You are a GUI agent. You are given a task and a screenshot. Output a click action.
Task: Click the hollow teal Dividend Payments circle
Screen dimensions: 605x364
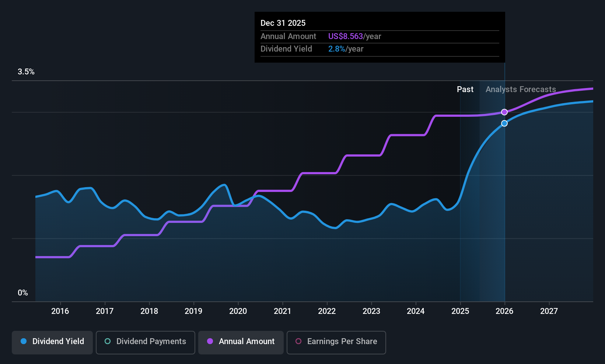(108, 341)
